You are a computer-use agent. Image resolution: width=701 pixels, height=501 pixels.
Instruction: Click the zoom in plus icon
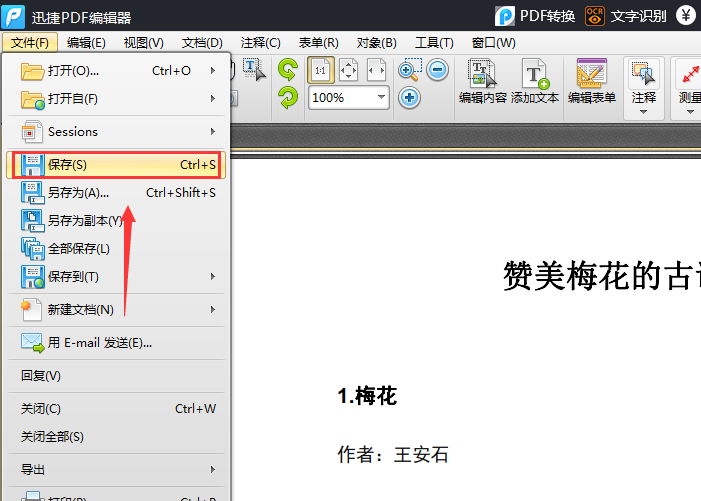point(409,98)
